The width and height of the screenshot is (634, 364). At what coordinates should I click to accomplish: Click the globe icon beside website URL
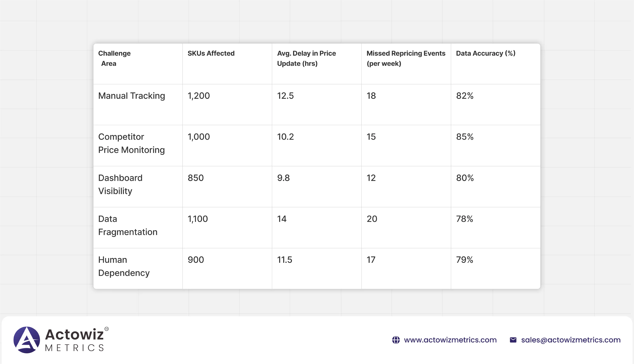tap(396, 340)
